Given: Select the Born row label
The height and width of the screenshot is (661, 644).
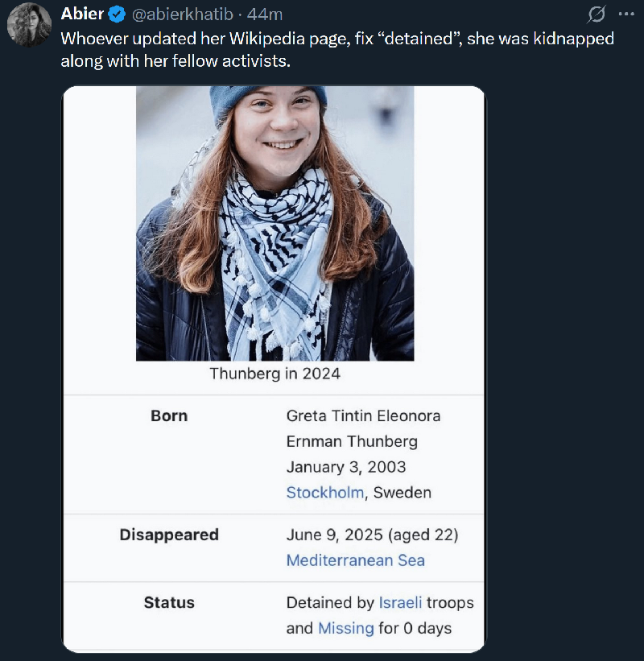Looking at the screenshot, I should (x=169, y=415).
